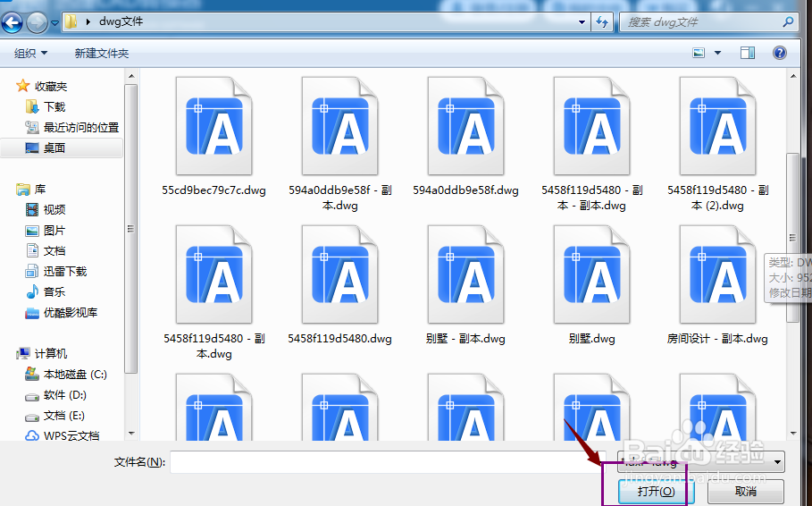The height and width of the screenshot is (506, 812).
Task: Click the Forward navigation arrow
Action: pos(37,22)
